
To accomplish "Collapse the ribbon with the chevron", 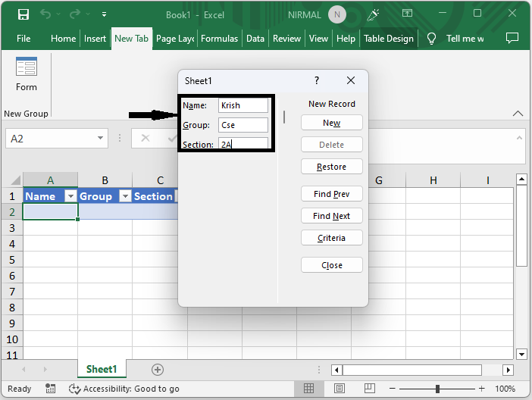I will 518,114.
